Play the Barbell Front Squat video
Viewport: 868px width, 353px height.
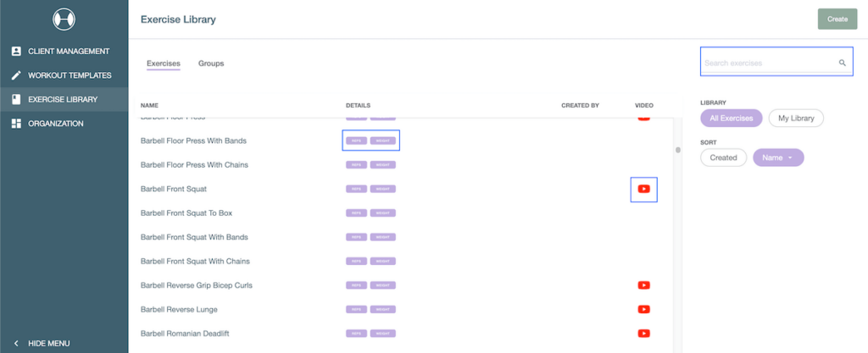coord(643,189)
